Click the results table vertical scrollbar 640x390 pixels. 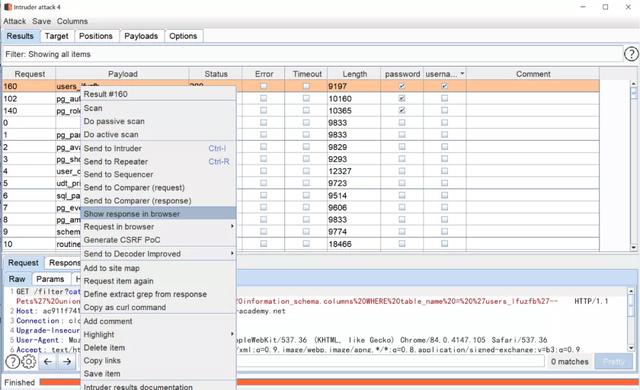click(633, 165)
